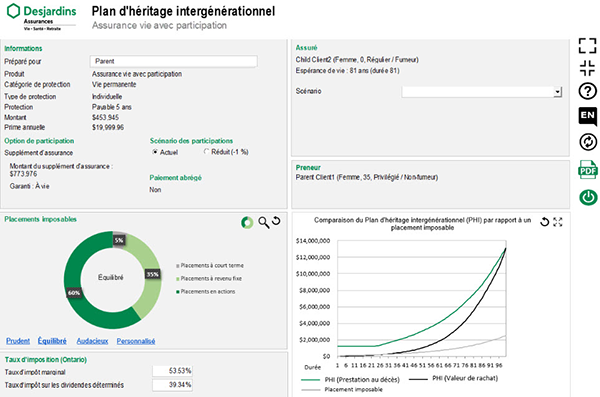Select the Actuel participation scenario radio
Screen dimensions: 600x397
pyautogui.click(x=155, y=152)
